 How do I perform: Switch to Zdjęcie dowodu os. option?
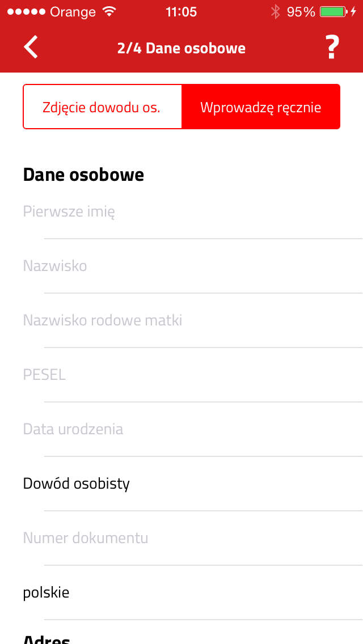[102, 107]
